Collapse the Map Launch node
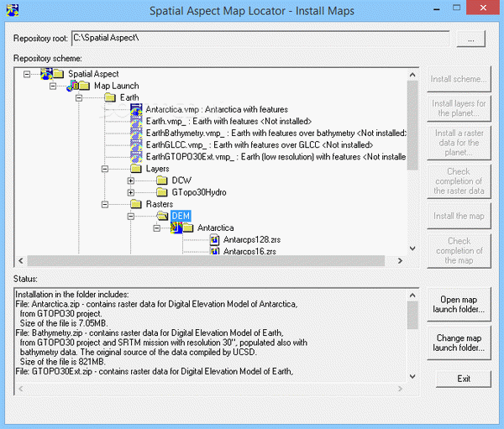Viewport: 504px width, 429px height. (x=53, y=86)
